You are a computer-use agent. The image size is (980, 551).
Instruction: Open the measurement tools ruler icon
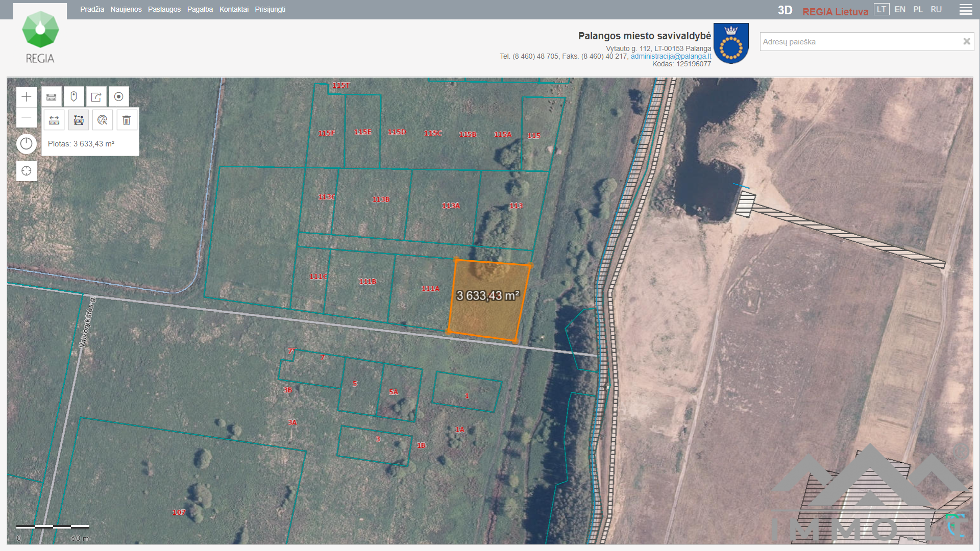click(x=52, y=97)
